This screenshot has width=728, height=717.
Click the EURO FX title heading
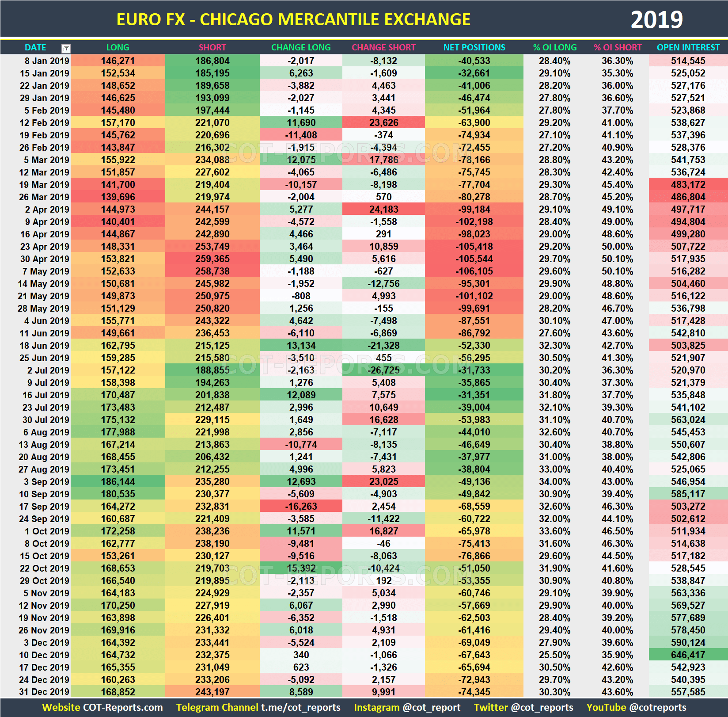(x=294, y=19)
